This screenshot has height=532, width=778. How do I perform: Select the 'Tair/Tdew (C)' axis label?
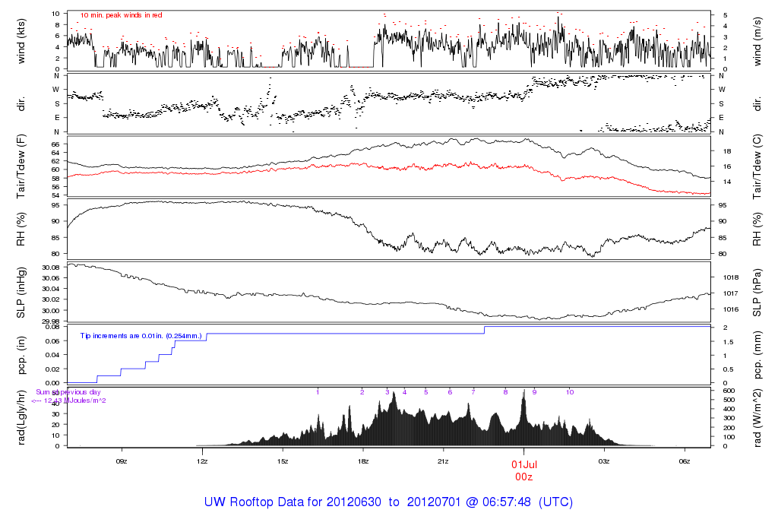click(x=756, y=166)
